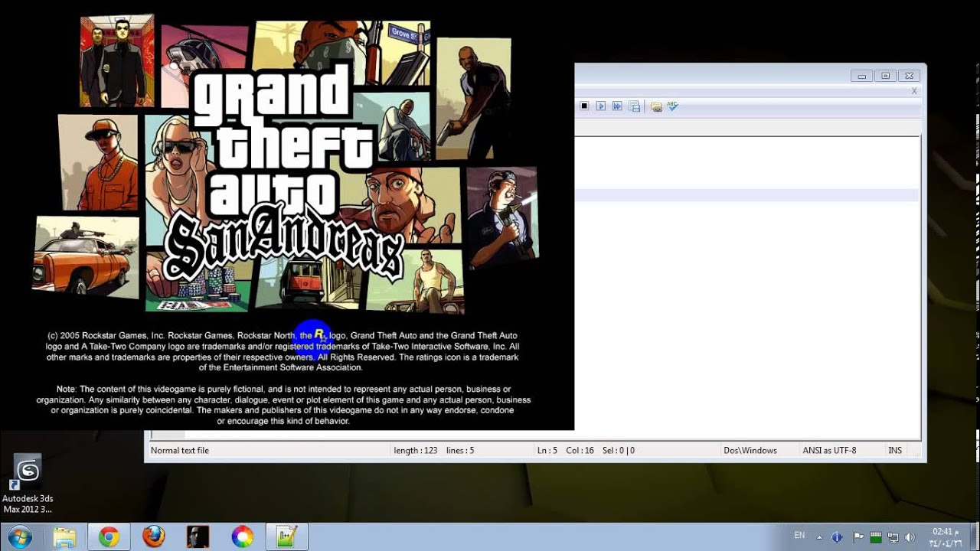Close the Notepad++ window
Image resolution: width=980 pixels, height=551 pixels.
pyautogui.click(x=908, y=76)
